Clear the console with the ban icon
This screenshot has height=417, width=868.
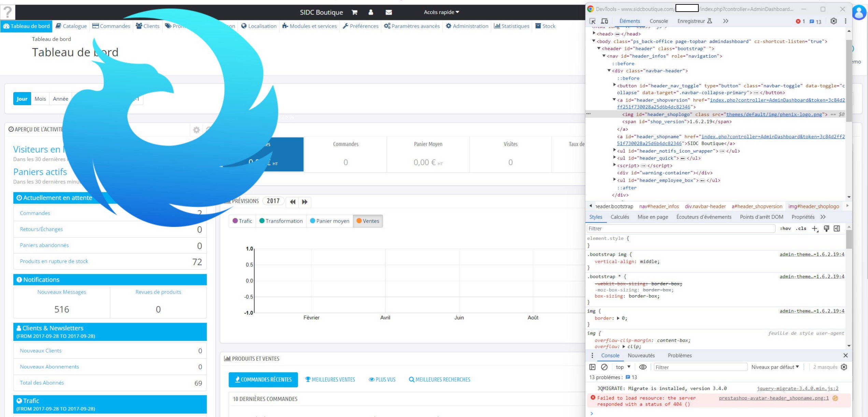point(604,367)
